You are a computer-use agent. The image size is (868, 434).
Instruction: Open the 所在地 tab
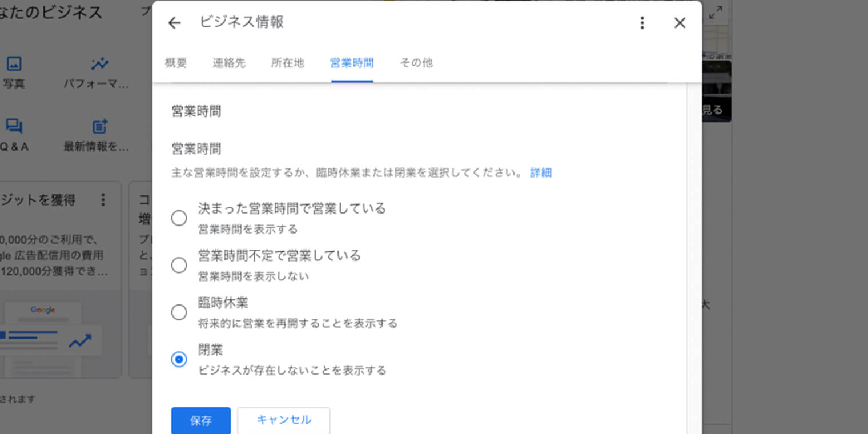pyautogui.click(x=288, y=63)
